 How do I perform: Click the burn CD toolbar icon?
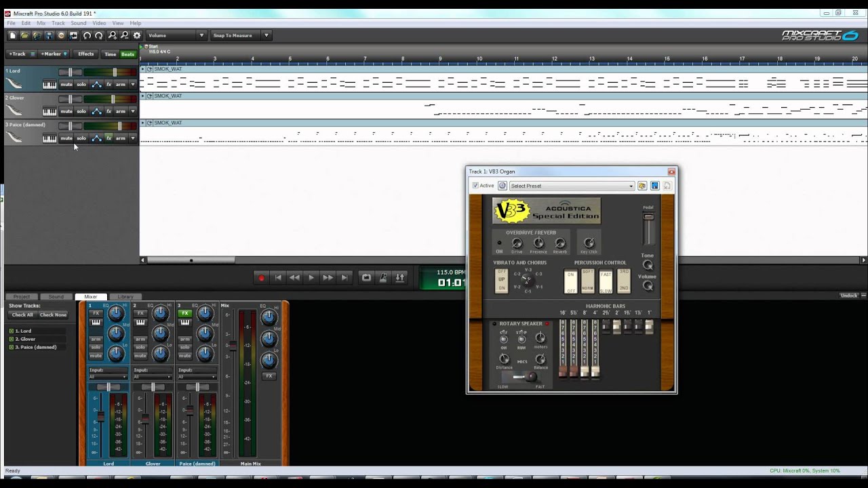61,35
